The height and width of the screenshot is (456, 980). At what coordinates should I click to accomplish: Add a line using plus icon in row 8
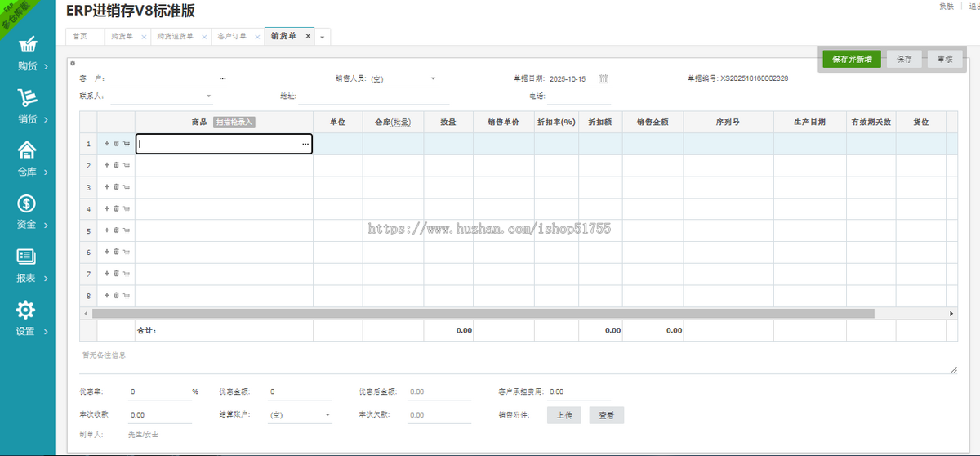coord(106,295)
